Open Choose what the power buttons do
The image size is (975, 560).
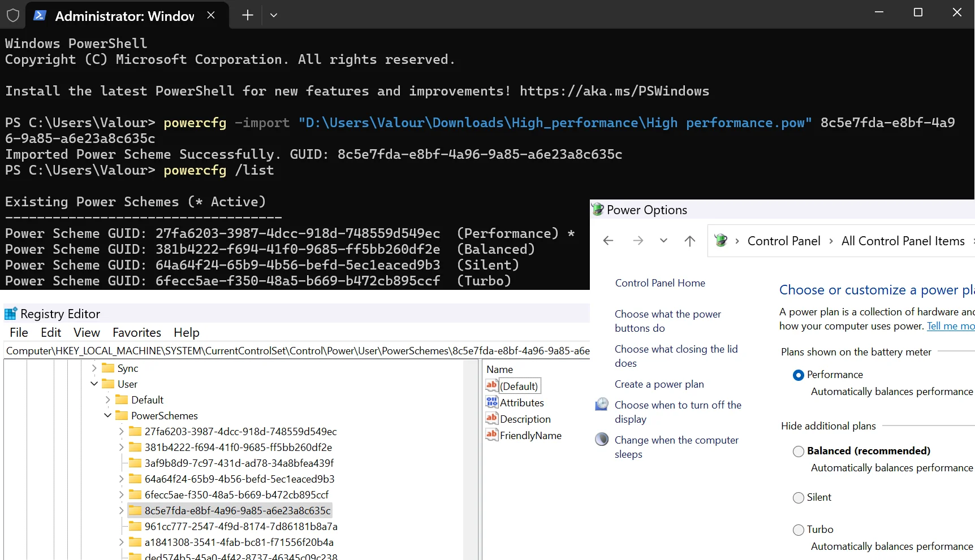(x=667, y=321)
